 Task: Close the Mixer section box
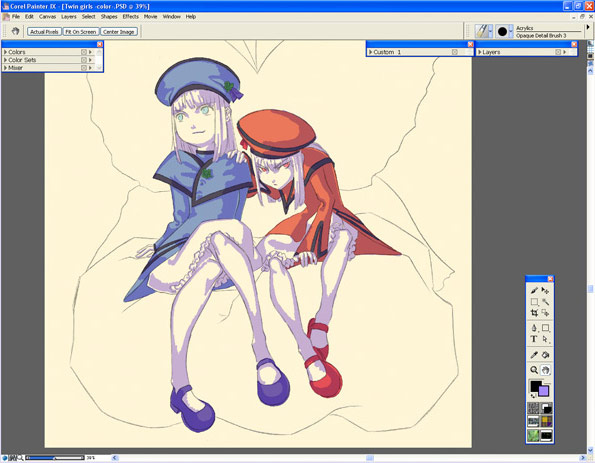84,68
